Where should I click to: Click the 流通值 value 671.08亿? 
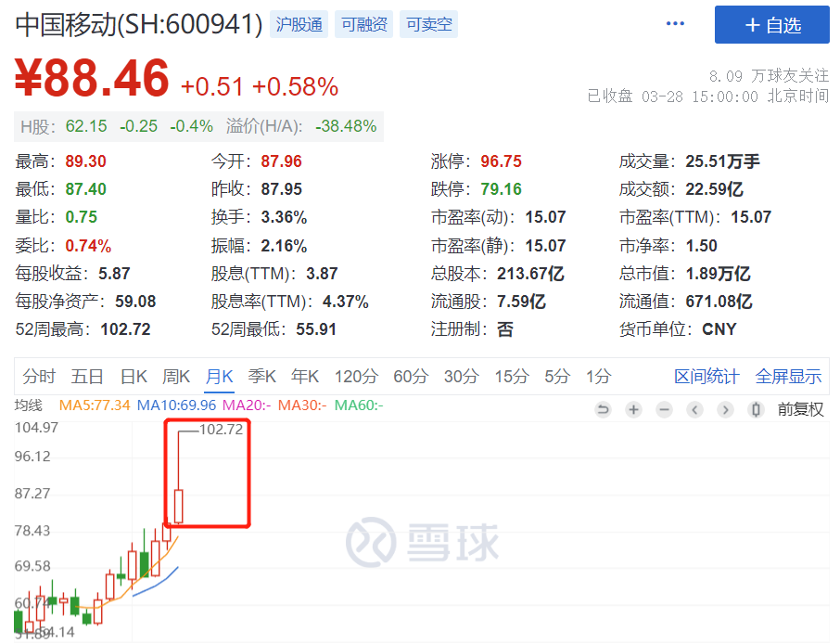[719, 302]
